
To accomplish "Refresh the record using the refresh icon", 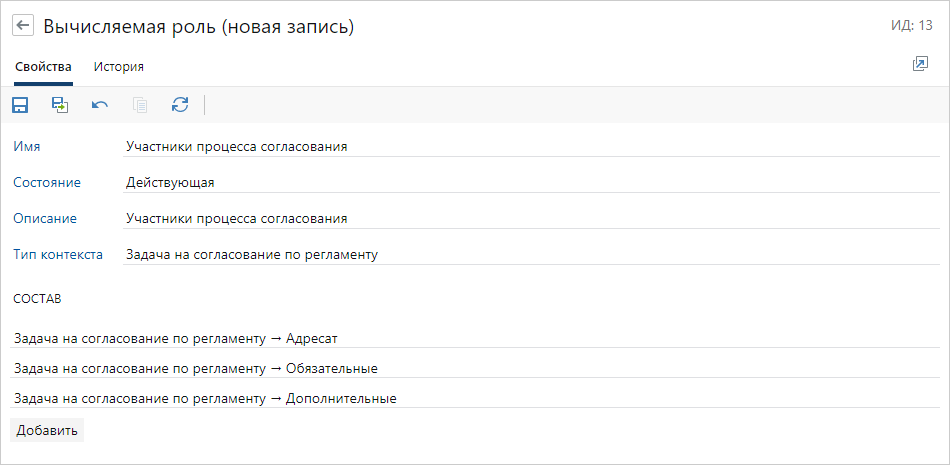I will coord(180,105).
